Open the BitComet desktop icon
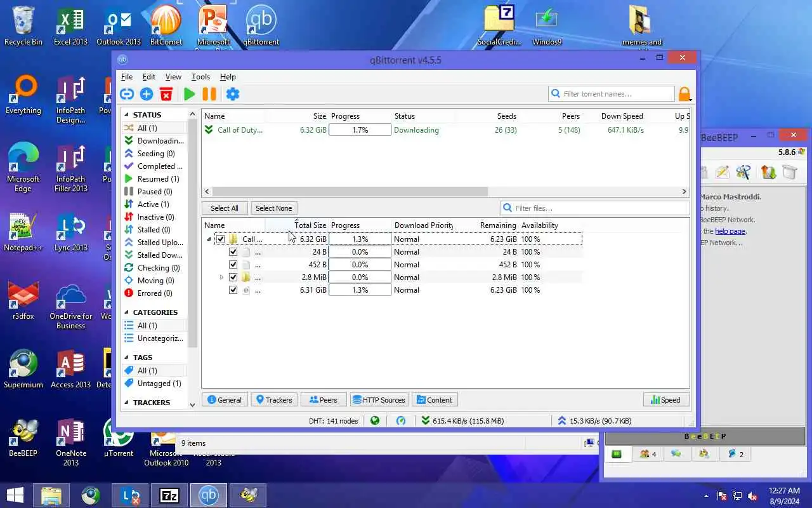The height and width of the screenshot is (508, 812). click(166, 25)
